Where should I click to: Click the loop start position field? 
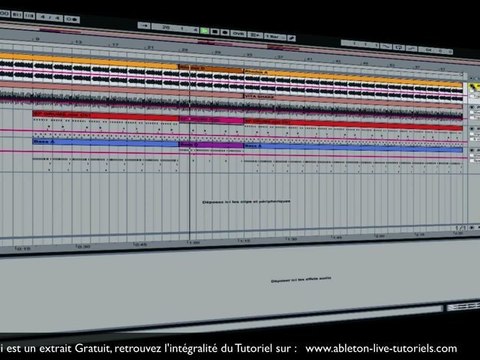pos(360,44)
